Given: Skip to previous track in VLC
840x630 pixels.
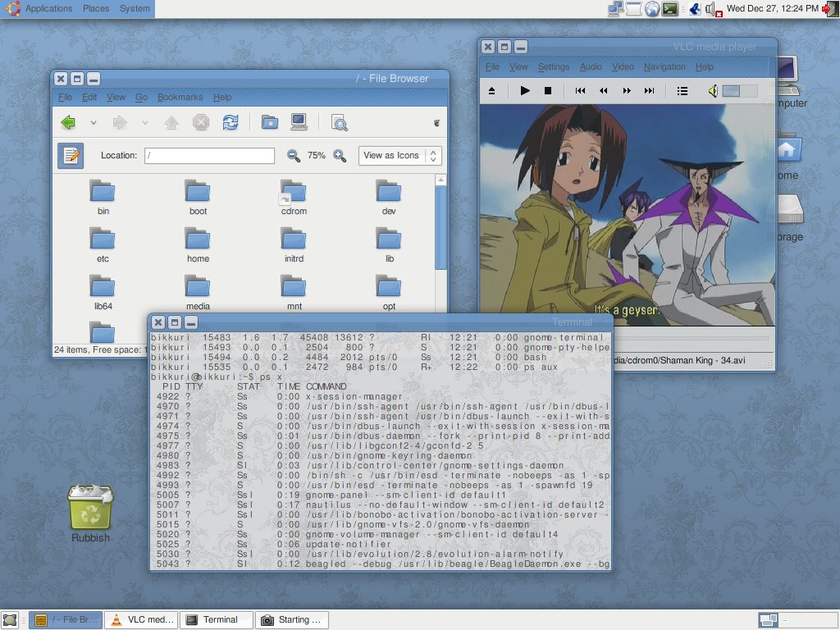Looking at the screenshot, I should pos(580,91).
